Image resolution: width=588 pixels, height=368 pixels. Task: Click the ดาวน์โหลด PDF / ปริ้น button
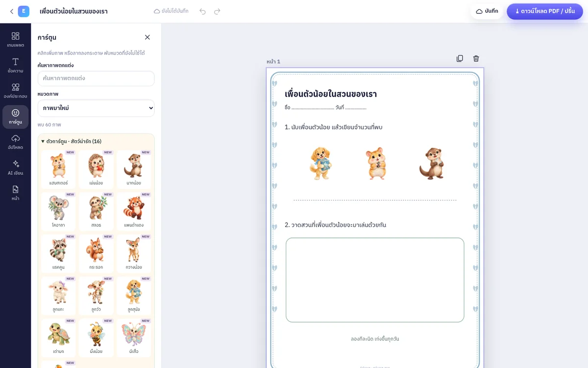[545, 11]
